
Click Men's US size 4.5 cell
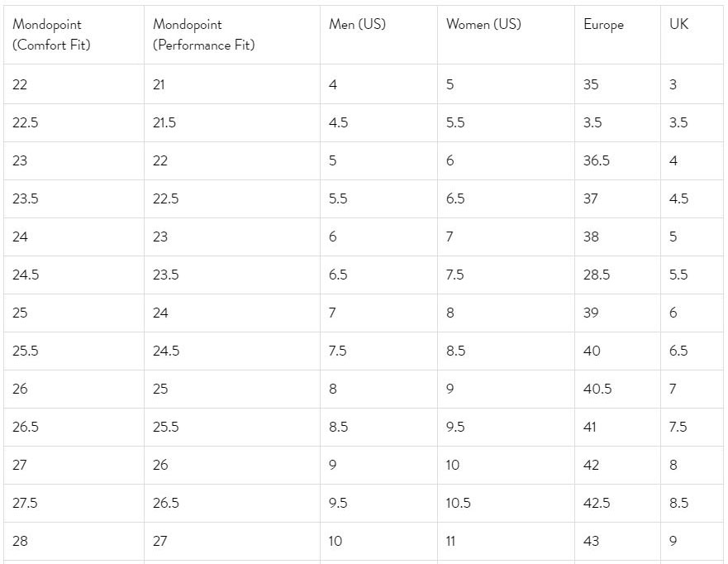click(338, 123)
